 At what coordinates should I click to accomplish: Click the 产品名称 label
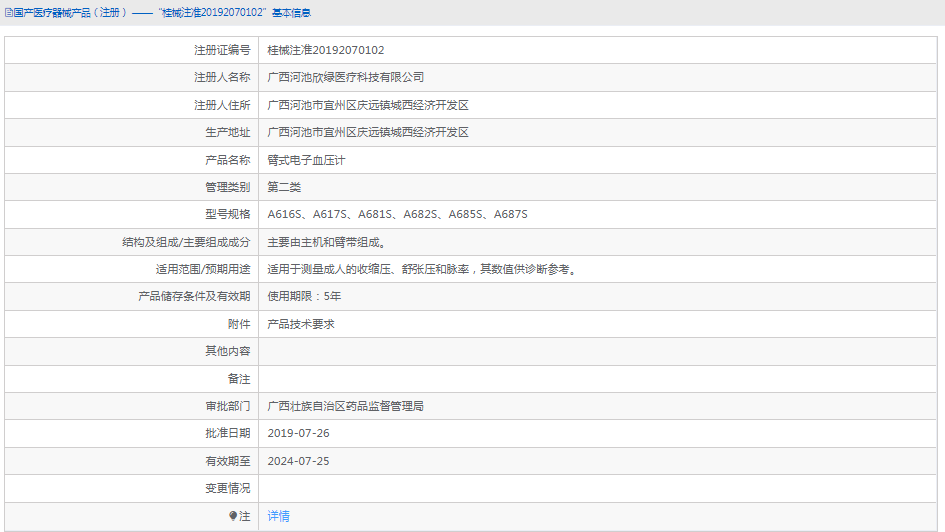(x=228, y=160)
